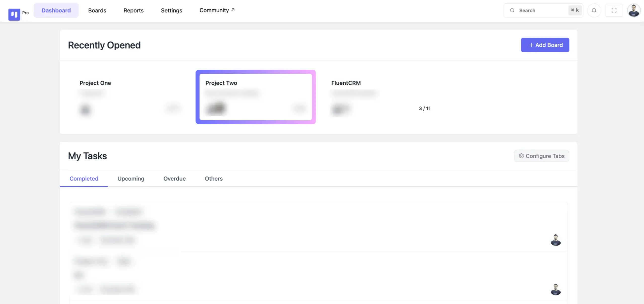Go to the Boards page
The height and width of the screenshot is (304, 644).
pyautogui.click(x=97, y=10)
